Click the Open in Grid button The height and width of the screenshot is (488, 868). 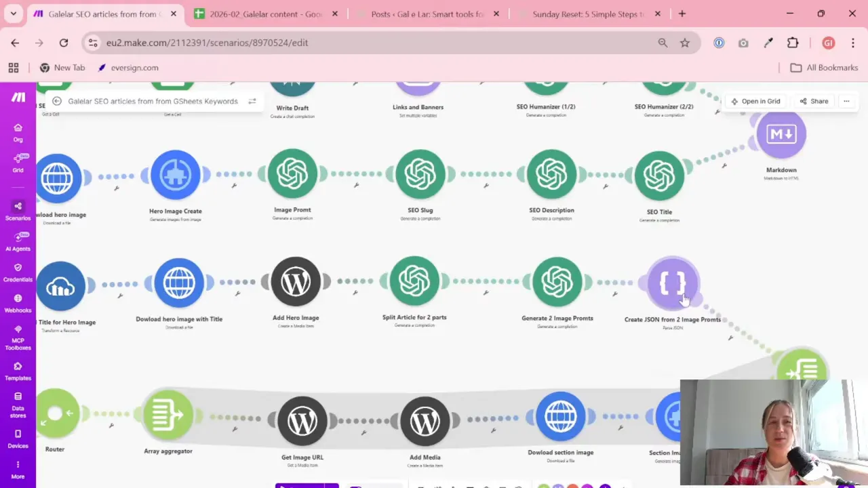755,101
